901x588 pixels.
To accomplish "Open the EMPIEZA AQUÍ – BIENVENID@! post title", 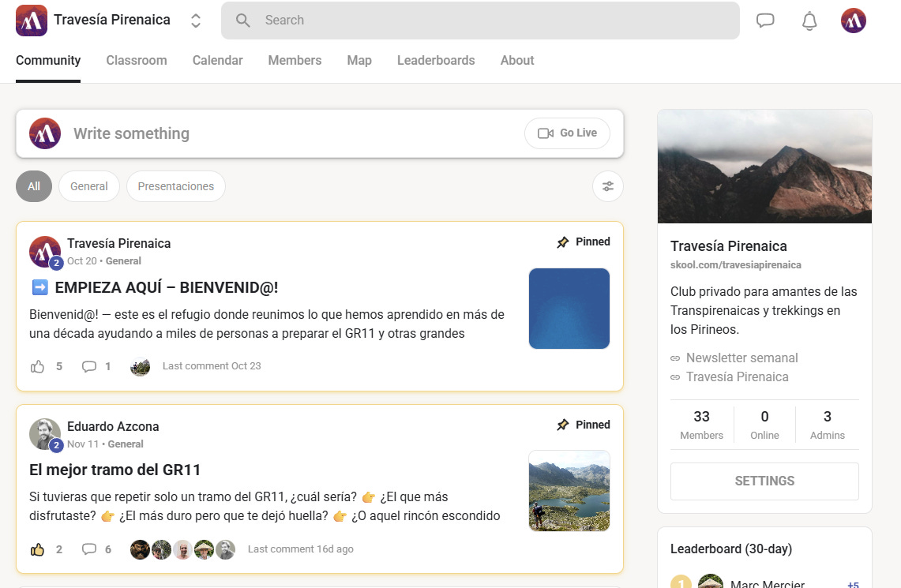I will (167, 287).
